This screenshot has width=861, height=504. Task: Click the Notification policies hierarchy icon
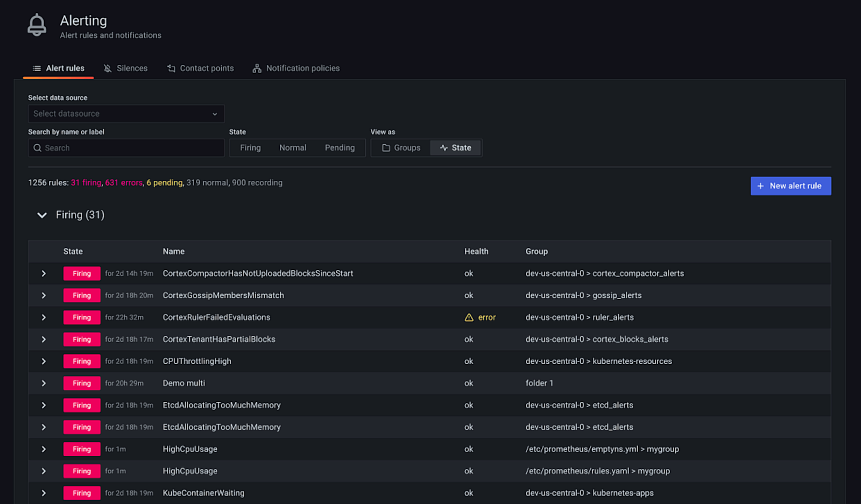click(x=256, y=68)
